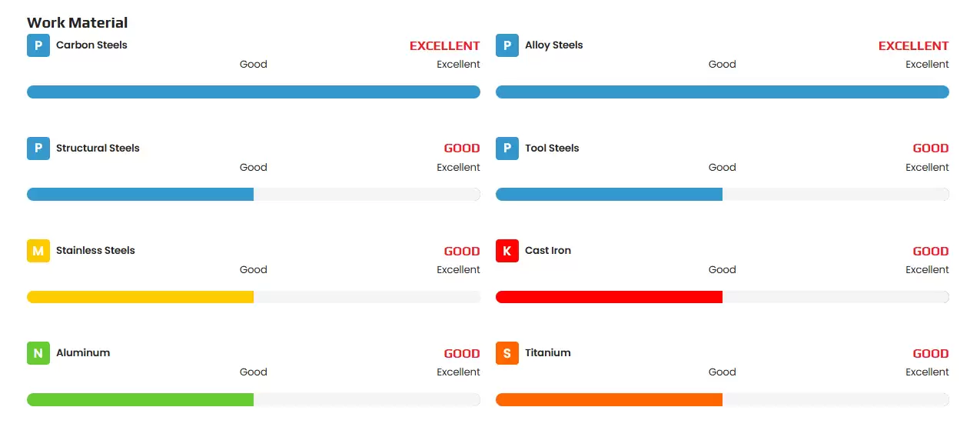980x427 pixels.
Task: Click the yellow M icon for Stainless Steels
Action: click(38, 251)
